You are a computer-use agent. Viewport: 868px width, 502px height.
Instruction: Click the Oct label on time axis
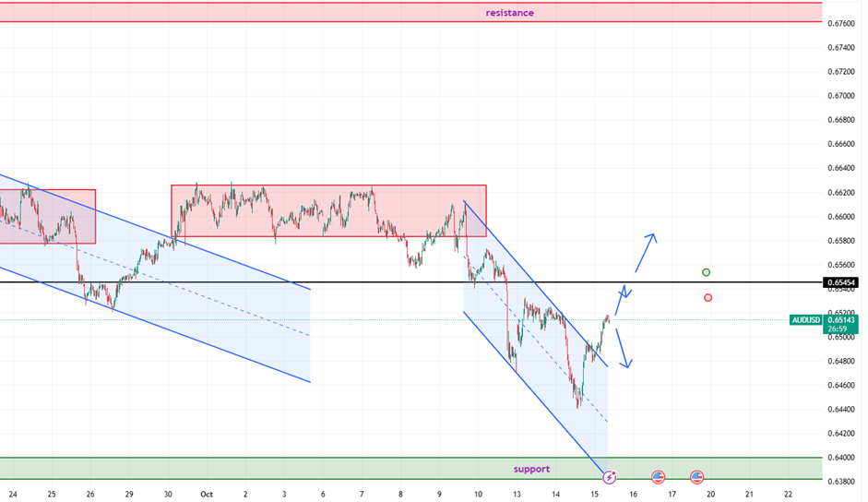pyautogui.click(x=207, y=495)
